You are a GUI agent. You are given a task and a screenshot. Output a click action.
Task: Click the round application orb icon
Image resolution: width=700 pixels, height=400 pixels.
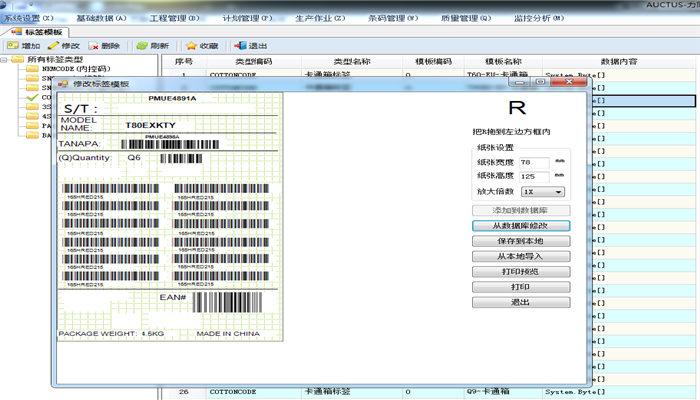click(x=3, y=4)
